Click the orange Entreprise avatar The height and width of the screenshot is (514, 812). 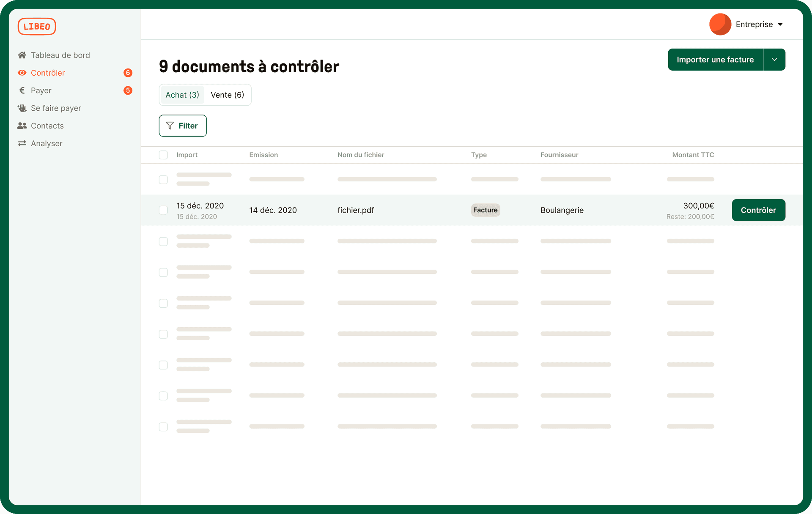(x=720, y=25)
